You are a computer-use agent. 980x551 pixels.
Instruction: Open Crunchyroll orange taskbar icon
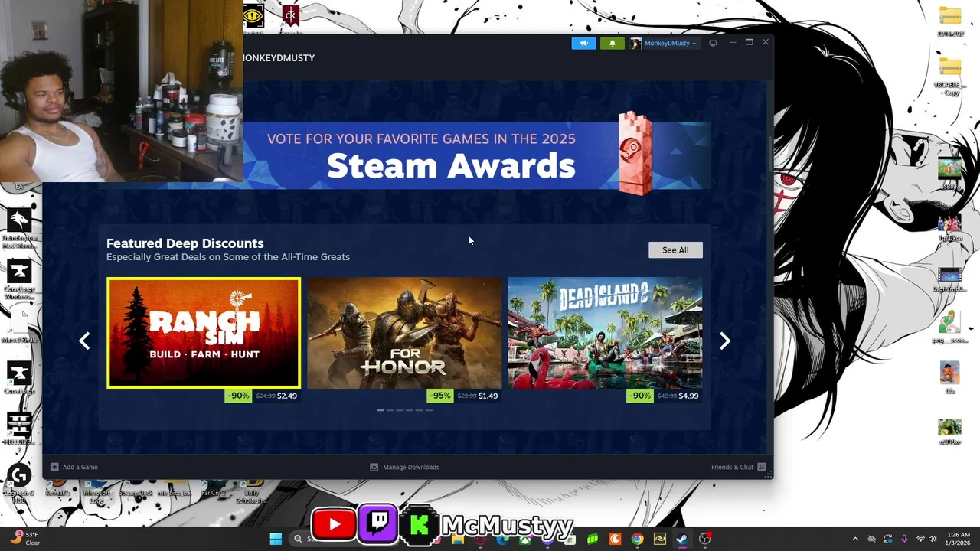615,539
